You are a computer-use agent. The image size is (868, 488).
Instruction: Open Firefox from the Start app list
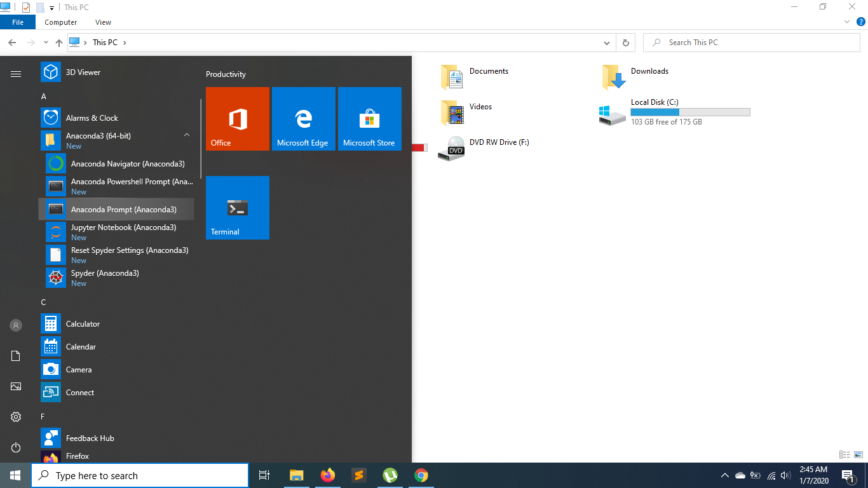pos(118,456)
